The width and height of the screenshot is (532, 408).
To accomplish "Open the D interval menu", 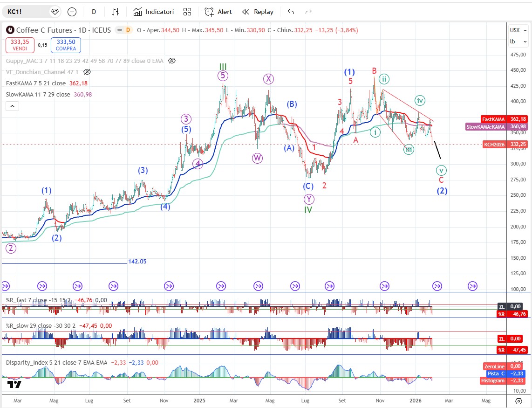I will point(94,12).
